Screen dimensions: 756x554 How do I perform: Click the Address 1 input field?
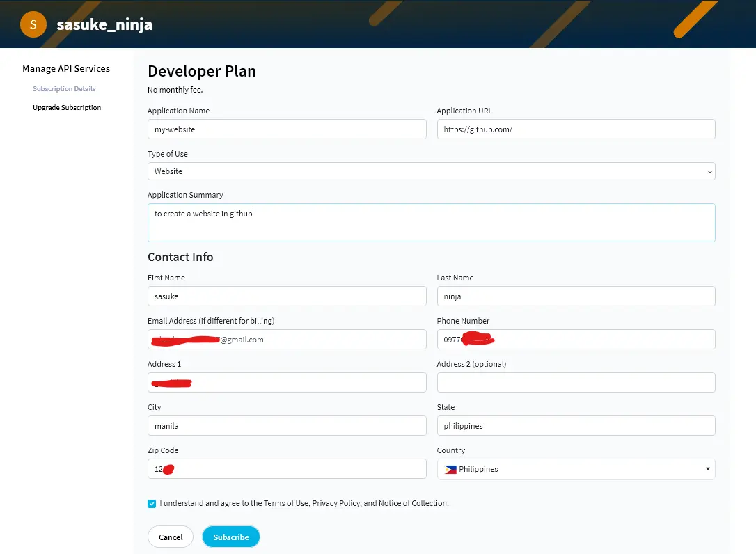click(x=287, y=382)
